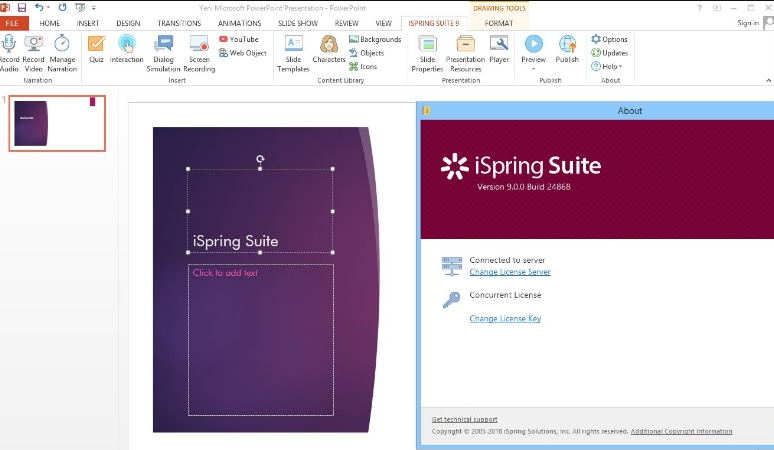The width and height of the screenshot is (774, 450).
Task: Click the Preview play icon
Action: [x=534, y=43]
